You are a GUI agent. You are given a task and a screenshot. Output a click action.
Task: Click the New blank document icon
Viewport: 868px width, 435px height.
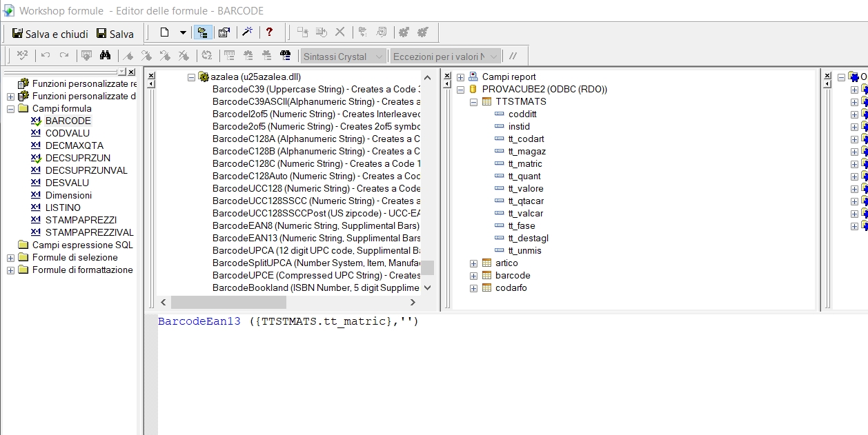click(x=164, y=32)
